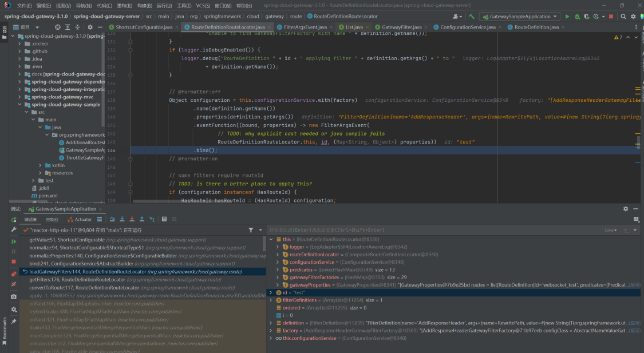Click the red Force Step Into icon
Viewport: 644px width, 353px height.
point(132,219)
